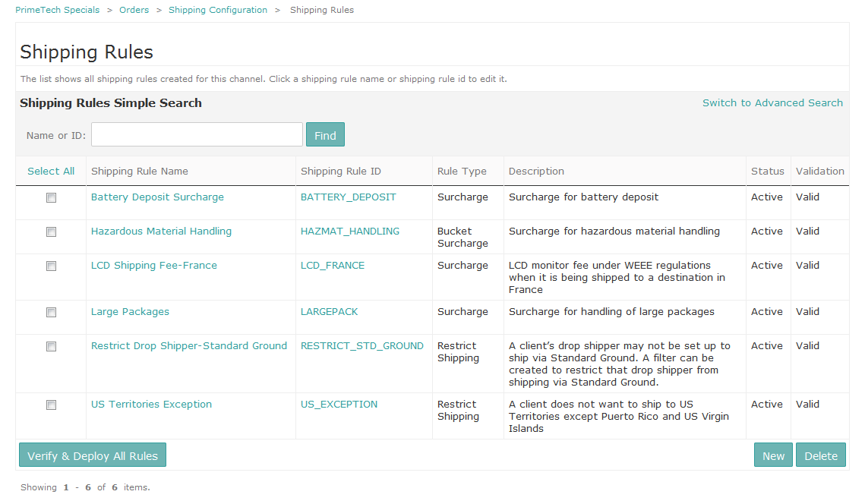Click inside the Name or ID field

[196, 134]
